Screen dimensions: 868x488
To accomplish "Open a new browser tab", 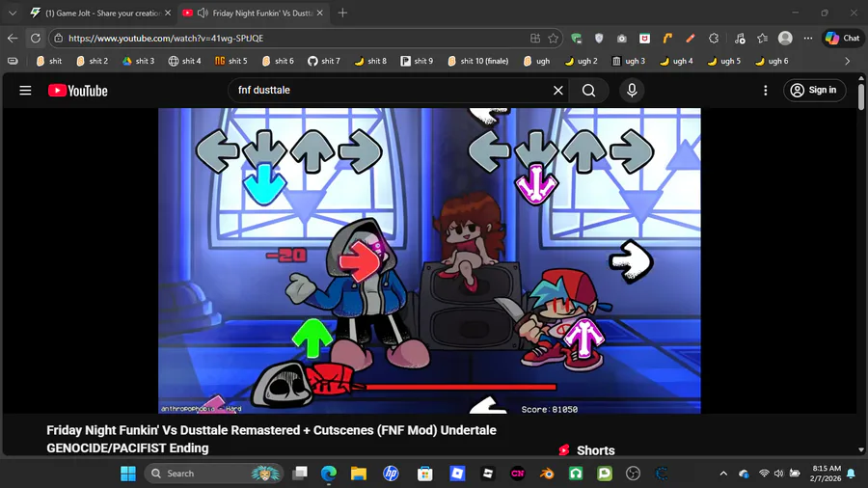I will pyautogui.click(x=342, y=13).
